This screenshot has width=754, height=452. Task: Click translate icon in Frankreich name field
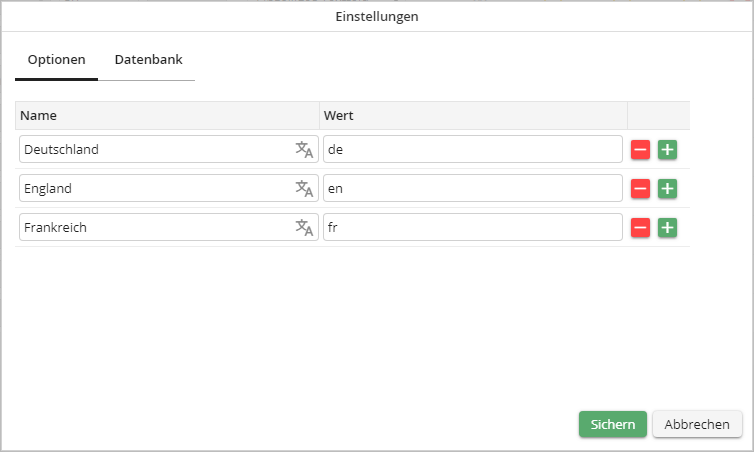[x=304, y=228]
